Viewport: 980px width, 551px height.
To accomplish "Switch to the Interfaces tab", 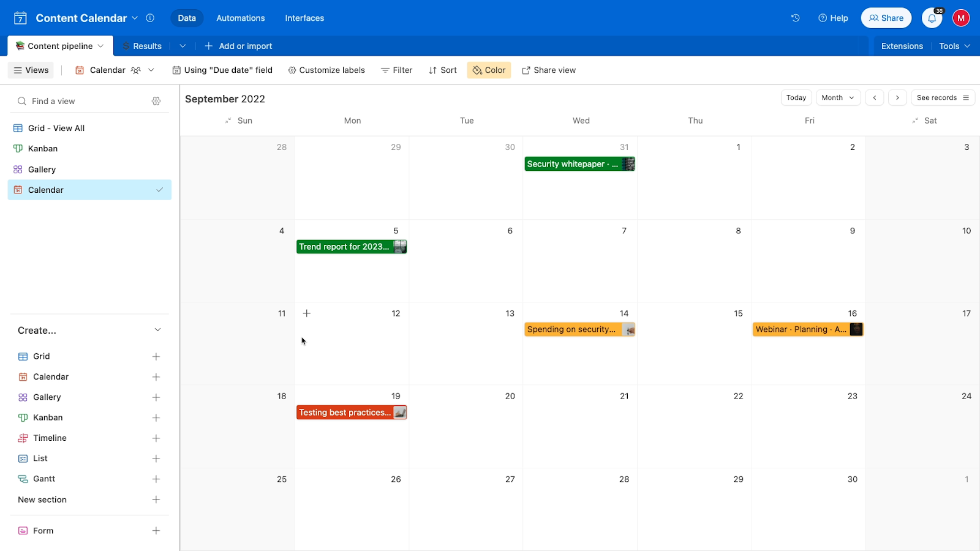I will tap(304, 18).
